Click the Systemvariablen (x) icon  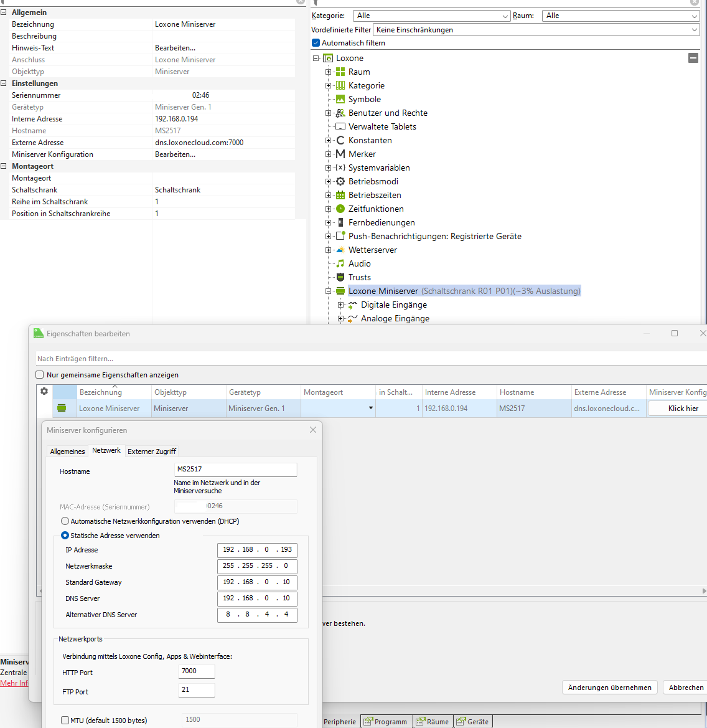click(x=340, y=168)
